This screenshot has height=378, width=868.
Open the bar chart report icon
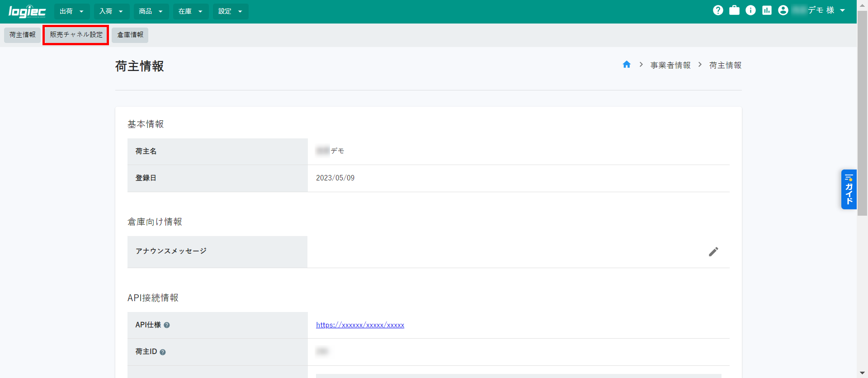click(x=767, y=10)
